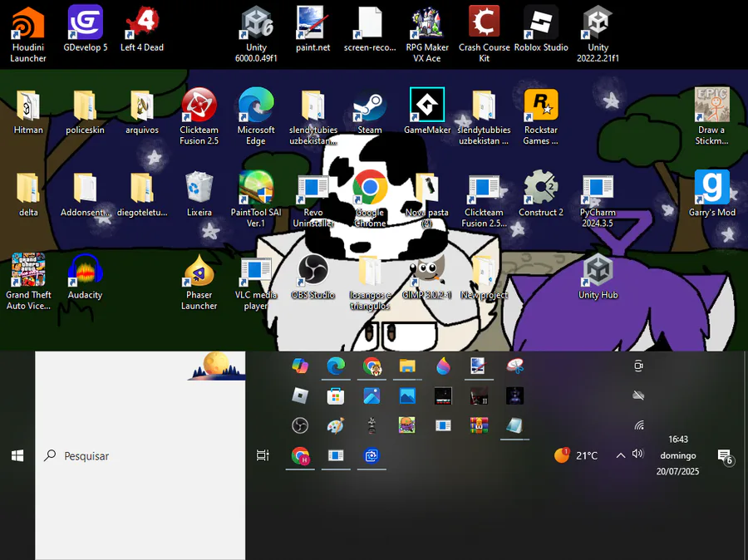Switch to Chrome with the H badge
The image size is (748, 560).
300,456
